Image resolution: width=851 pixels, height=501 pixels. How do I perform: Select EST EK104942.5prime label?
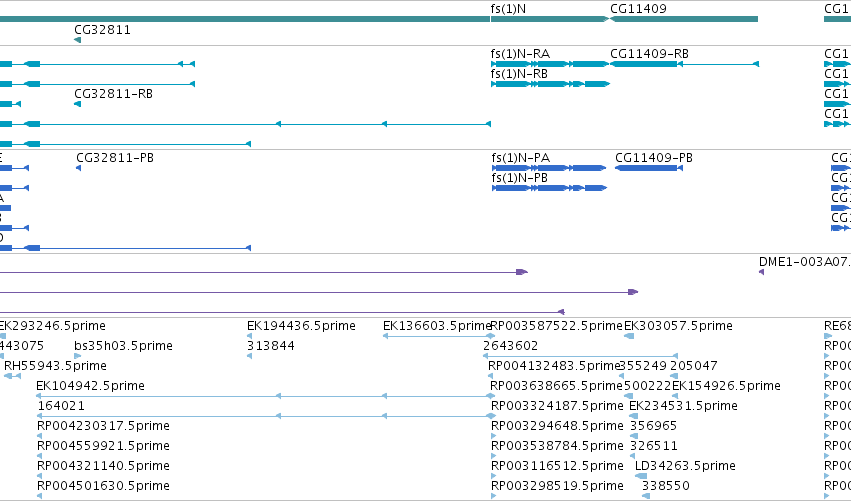(90, 386)
